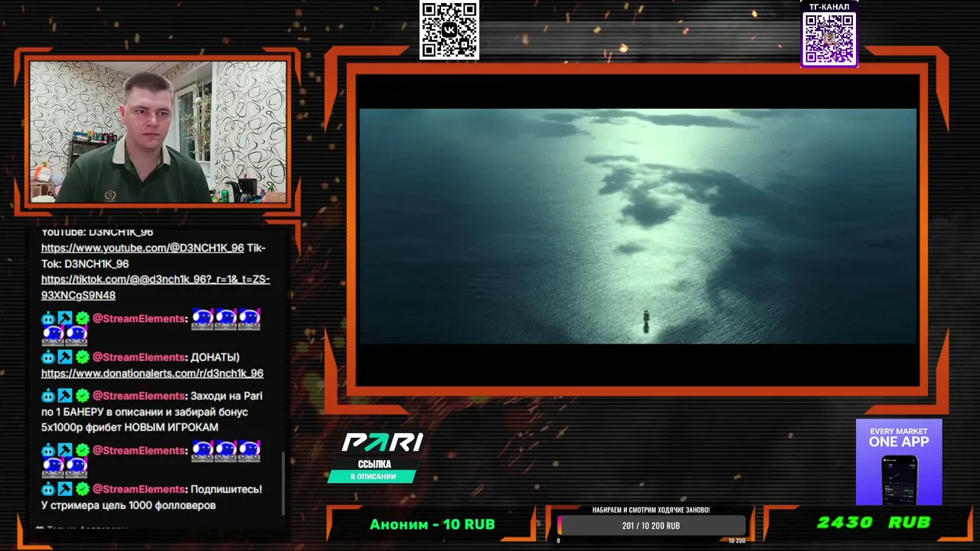Click the 'TG-КАНАЛ' label
Viewport: 980px width, 551px height.
pos(829,7)
